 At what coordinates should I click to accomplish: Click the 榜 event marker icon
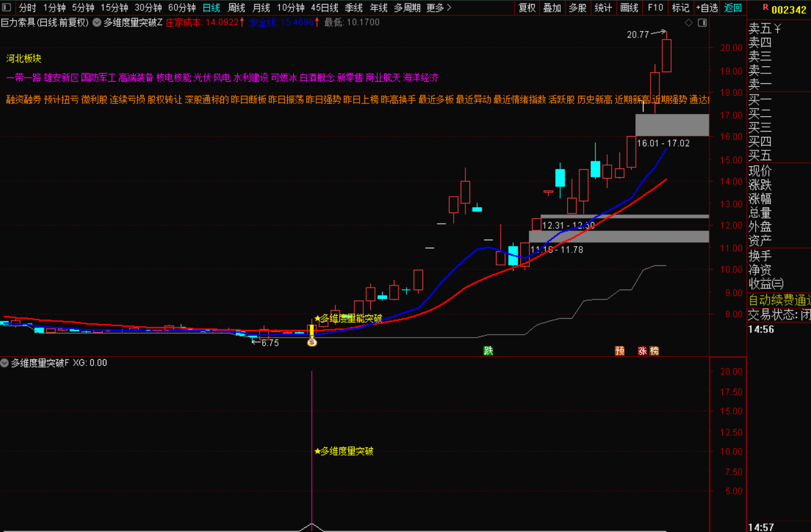click(x=654, y=351)
